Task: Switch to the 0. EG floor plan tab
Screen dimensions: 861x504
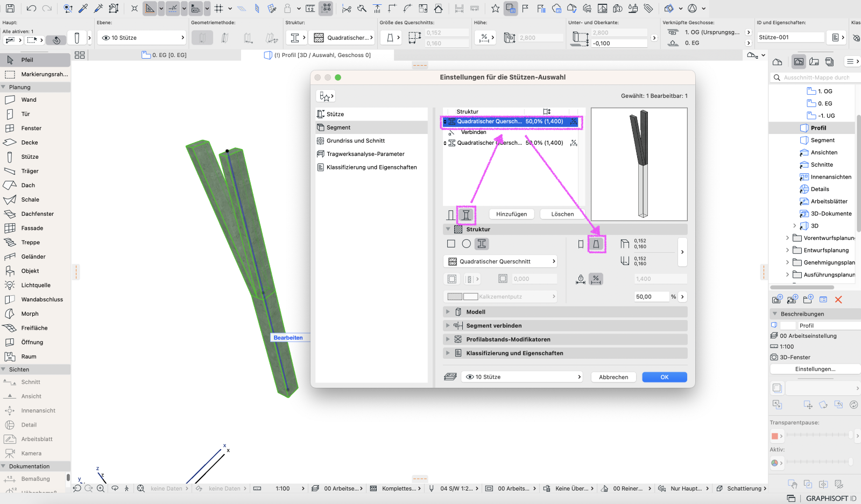Action: point(164,55)
